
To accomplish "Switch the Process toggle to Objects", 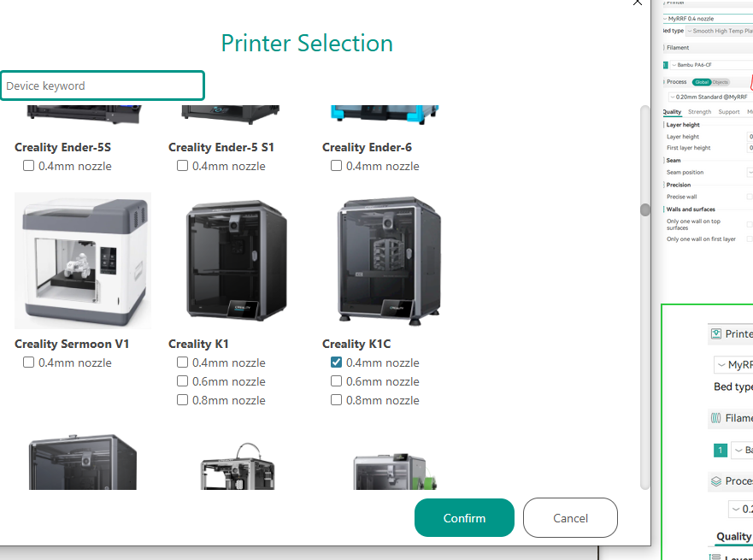I will click(720, 82).
